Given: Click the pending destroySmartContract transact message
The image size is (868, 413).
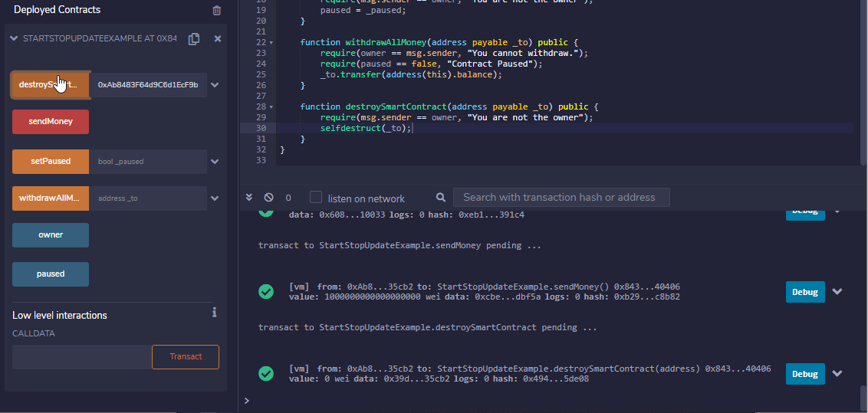Looking at the screenshot, I should (x=427, y=327).
